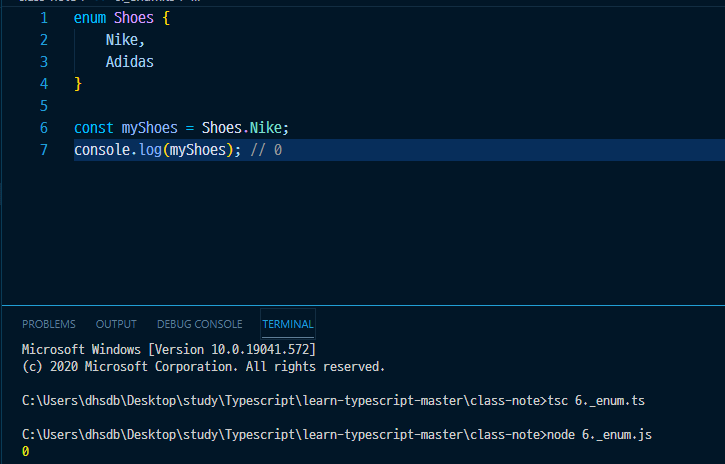Place cursor on 'Nike,' enum member
The height and width of the screenshot is (464, 725).
point(125,40)
